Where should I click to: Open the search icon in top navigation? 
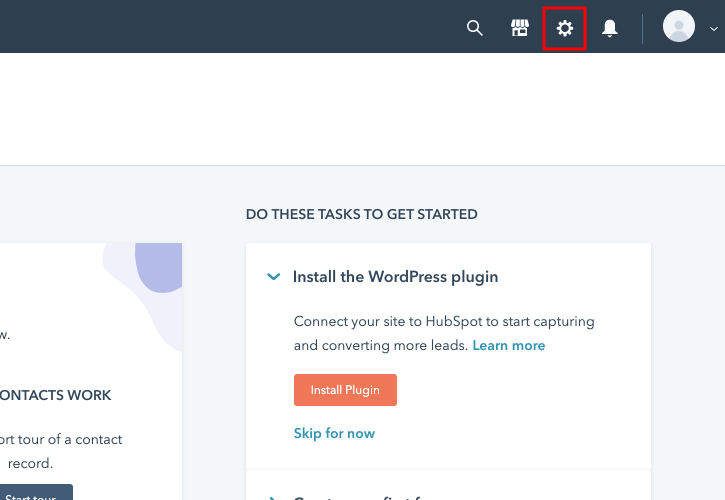475,28
